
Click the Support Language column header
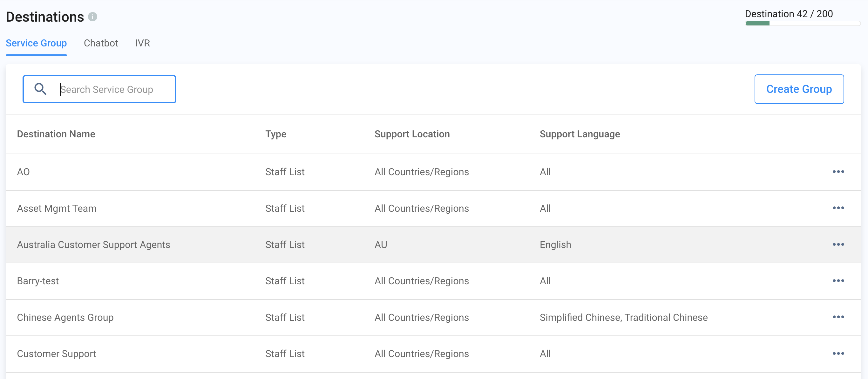point(580,134)
